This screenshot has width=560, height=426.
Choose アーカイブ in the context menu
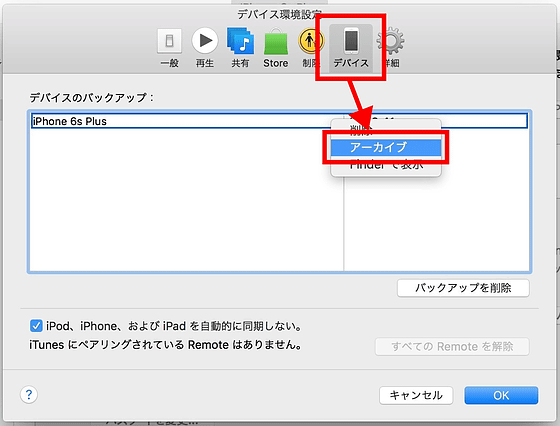pyautogui.click(x=386, y=147)
